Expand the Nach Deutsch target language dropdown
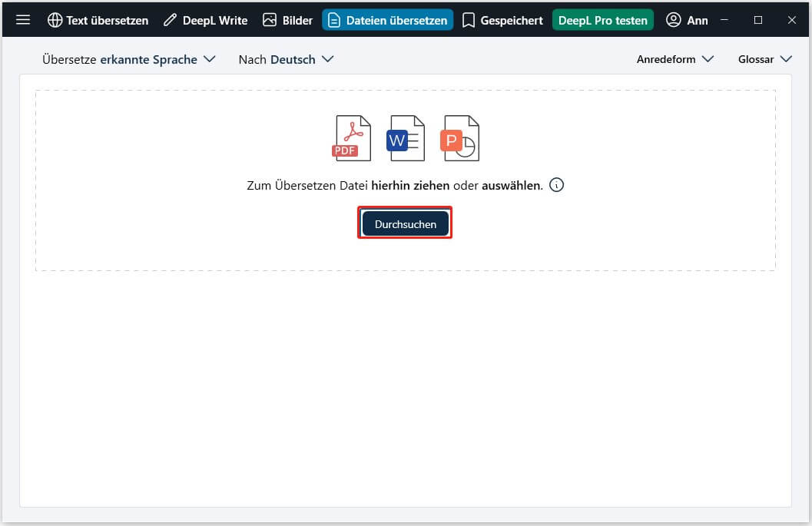 coord(286,60)
